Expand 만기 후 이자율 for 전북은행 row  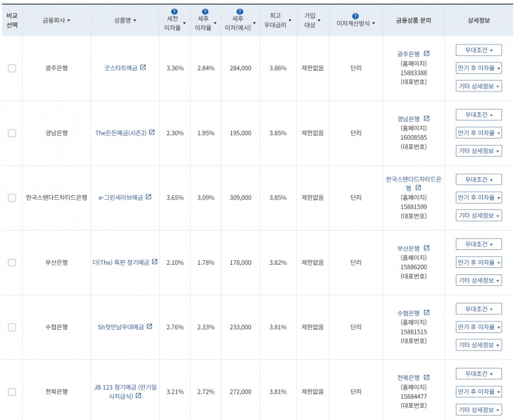478,392
